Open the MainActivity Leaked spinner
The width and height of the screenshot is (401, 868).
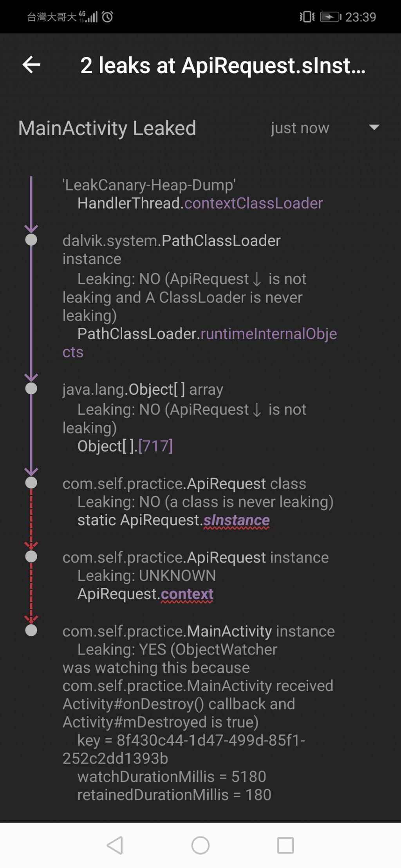(x=200, y=128)
